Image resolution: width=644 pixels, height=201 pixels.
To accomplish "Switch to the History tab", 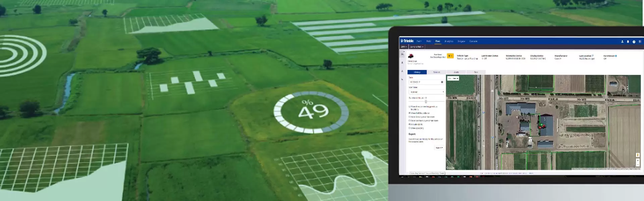I will pyautogui.click(x=417, y=72).
